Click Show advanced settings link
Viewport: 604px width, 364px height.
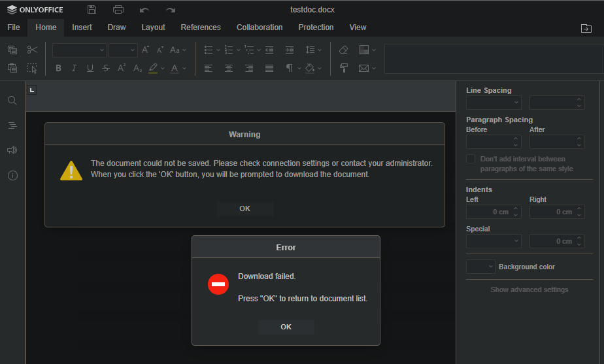tap(529, 290)
